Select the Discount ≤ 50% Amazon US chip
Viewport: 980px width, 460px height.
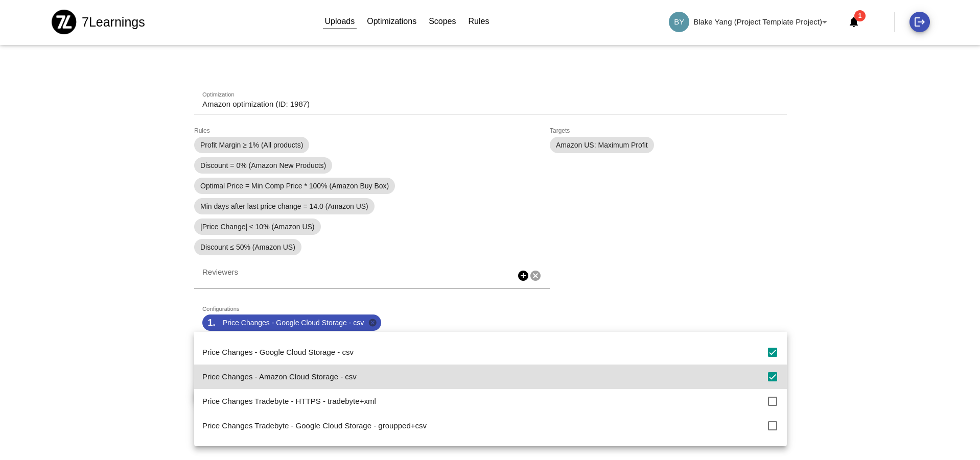pos(248,247)
